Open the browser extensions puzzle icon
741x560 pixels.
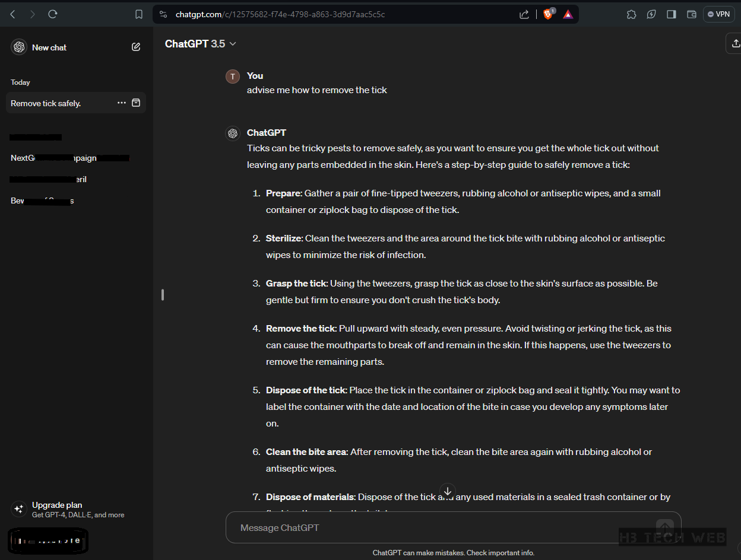click(631, 14)
